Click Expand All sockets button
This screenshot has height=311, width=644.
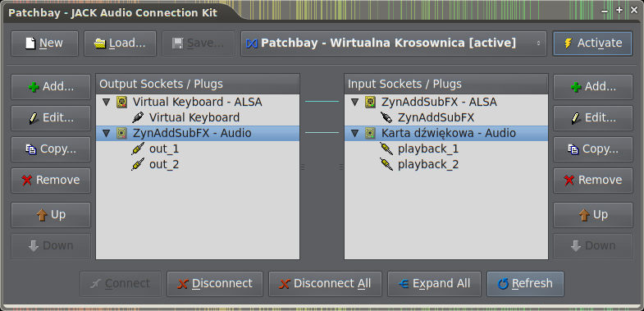point(434,283)
